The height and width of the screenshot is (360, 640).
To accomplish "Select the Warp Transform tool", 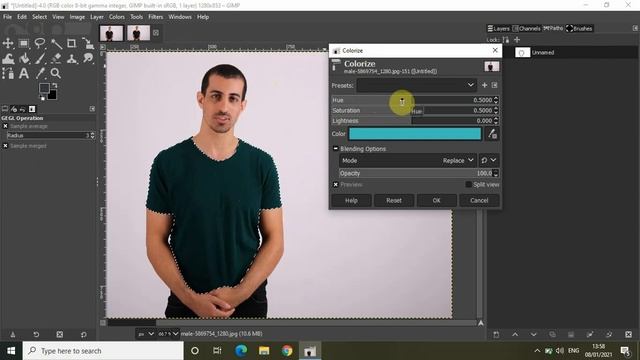I will point(8,58).
